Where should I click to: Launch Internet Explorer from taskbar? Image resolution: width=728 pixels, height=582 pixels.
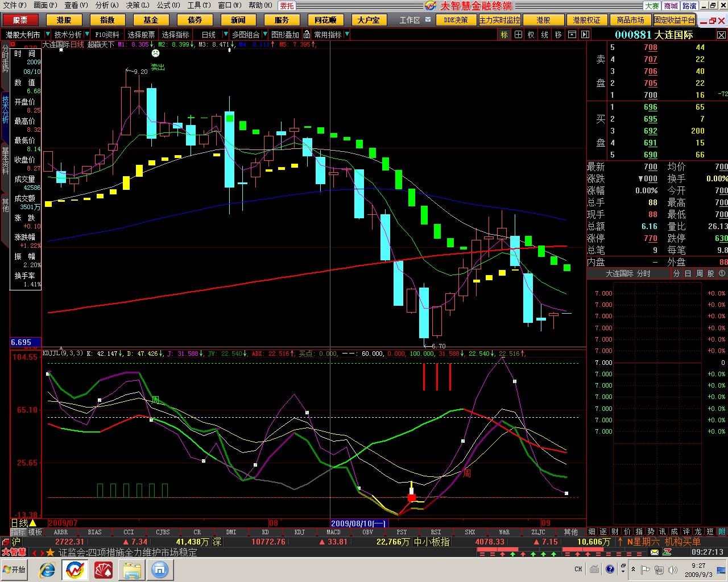[x=47, y=569]
